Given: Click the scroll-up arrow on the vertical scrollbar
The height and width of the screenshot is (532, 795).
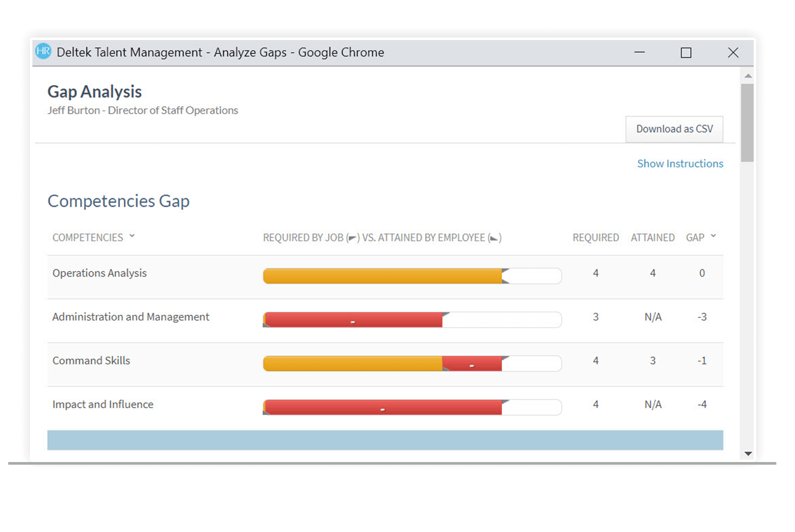Looking at the screenshot, I should tap(747, 75).
